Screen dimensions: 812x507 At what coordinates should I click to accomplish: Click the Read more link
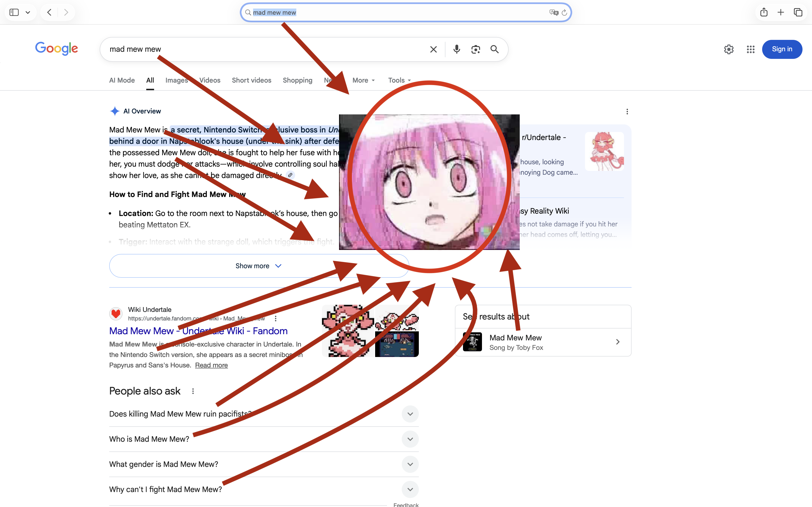pyautogui.click(x=211, y=365)
